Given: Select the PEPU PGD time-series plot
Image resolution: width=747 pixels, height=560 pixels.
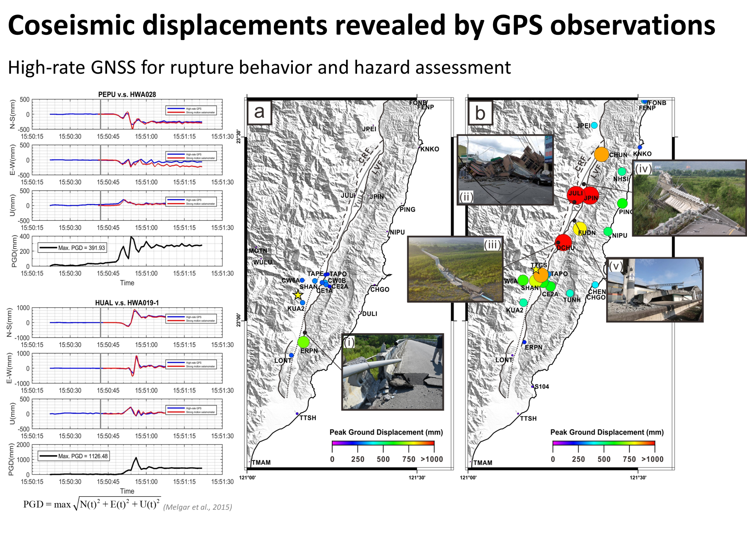Looking at the screenshot, I should click(x=127, y=251).
